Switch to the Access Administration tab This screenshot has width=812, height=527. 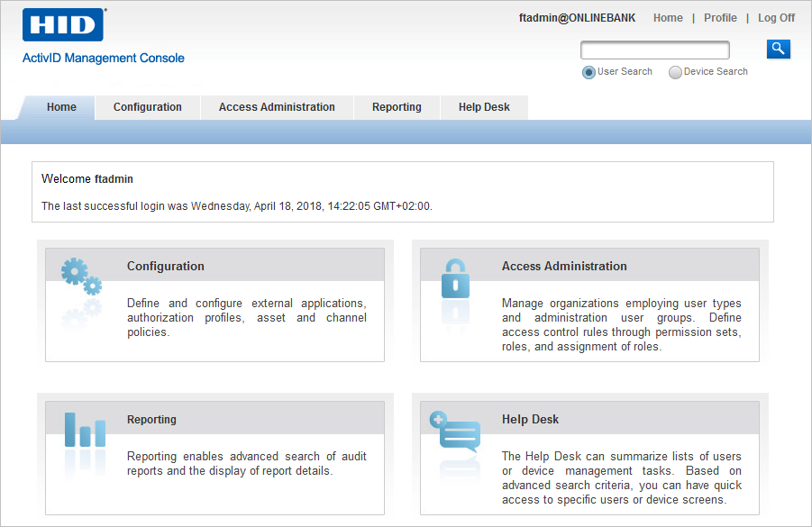(277, 106)
